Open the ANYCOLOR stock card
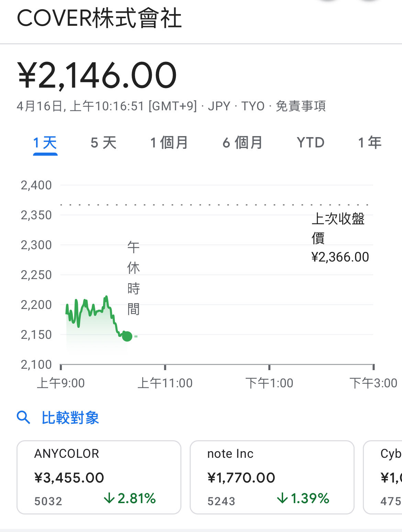402x532 pixels. pyautogui.click(x=99, y=477)
